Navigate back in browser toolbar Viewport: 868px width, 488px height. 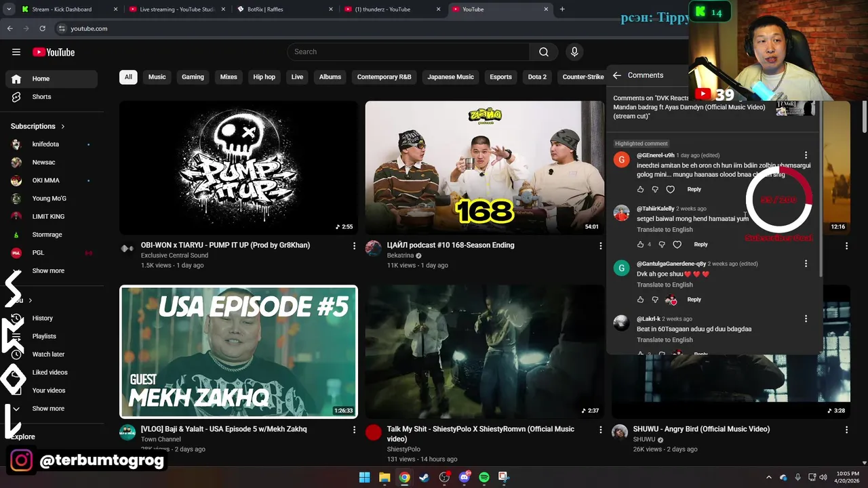point(9,28)
